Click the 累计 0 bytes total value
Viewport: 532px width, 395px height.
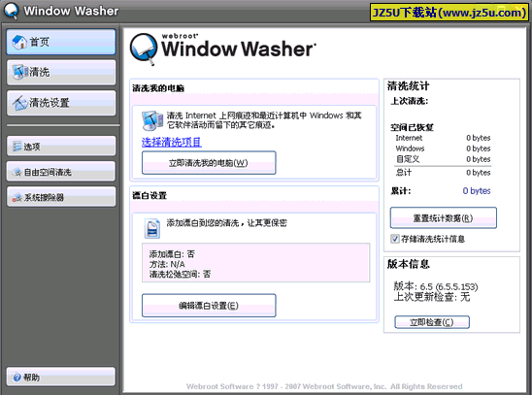[x=477, y=191]
